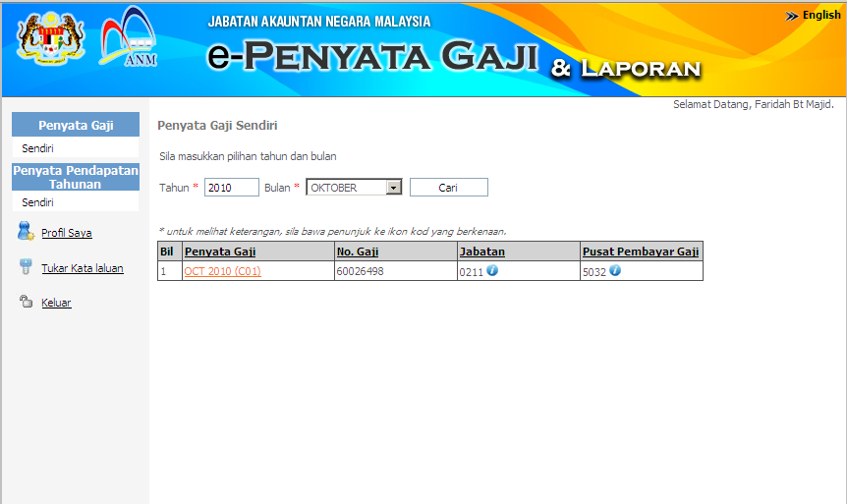Click the Profil Saya user icon
Screen dimensions: 847x504
(26, 231)
